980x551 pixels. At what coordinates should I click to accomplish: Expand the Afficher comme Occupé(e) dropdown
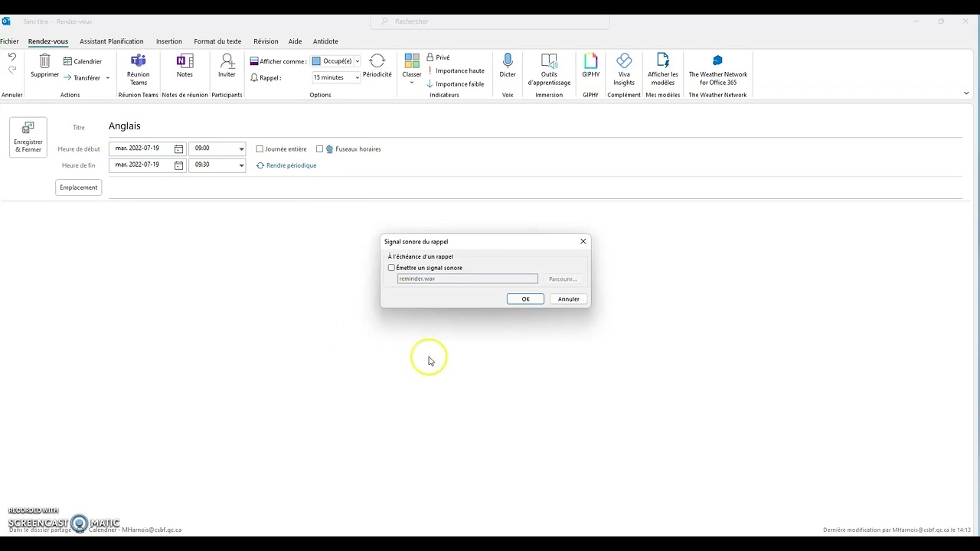(x=357, y=61)
